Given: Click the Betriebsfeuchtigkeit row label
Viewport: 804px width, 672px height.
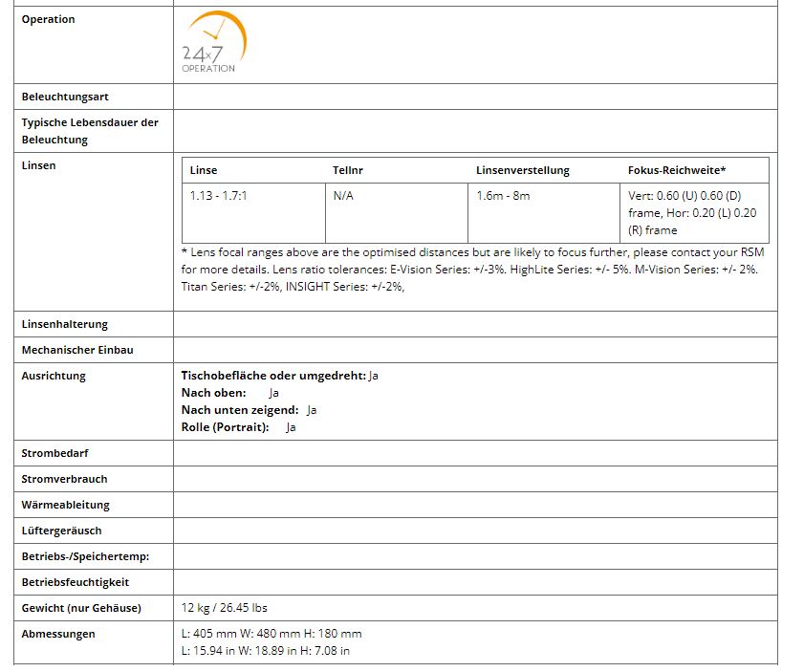Looking at the screenshot, I should point(75,582).
